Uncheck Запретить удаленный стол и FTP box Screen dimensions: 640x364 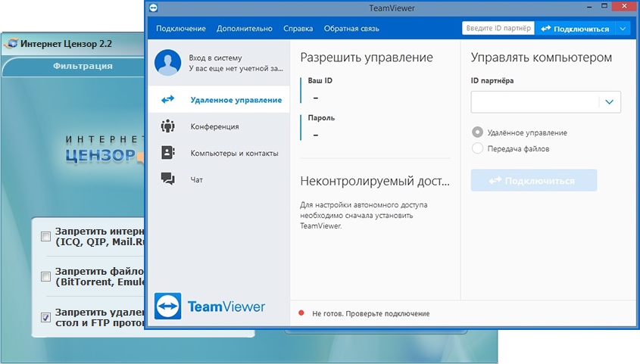[45, 317]
